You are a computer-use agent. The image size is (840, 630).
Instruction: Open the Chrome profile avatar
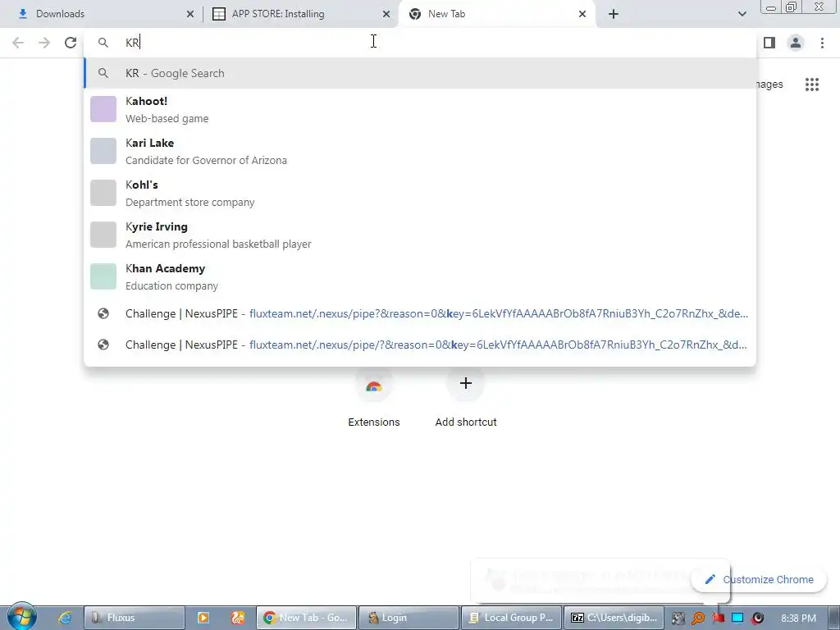pos(796,43)
